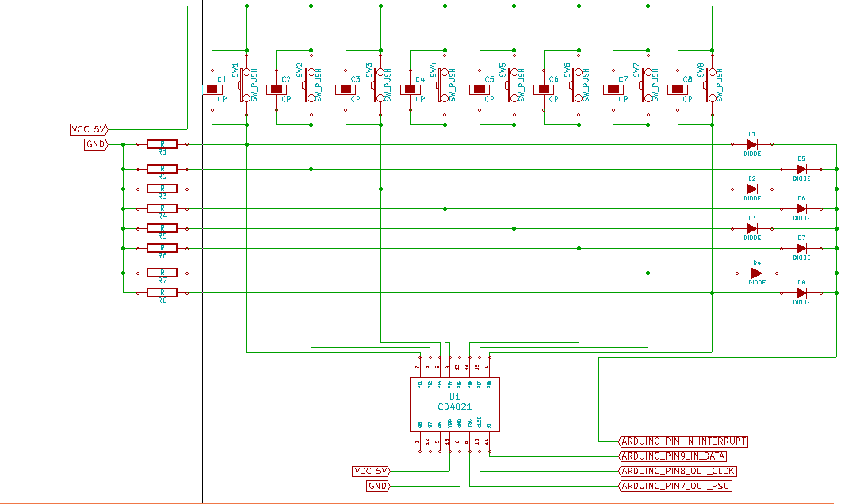Select push switch SW5
This screenshot has height=504, width=856.
[x=511, y=85]
